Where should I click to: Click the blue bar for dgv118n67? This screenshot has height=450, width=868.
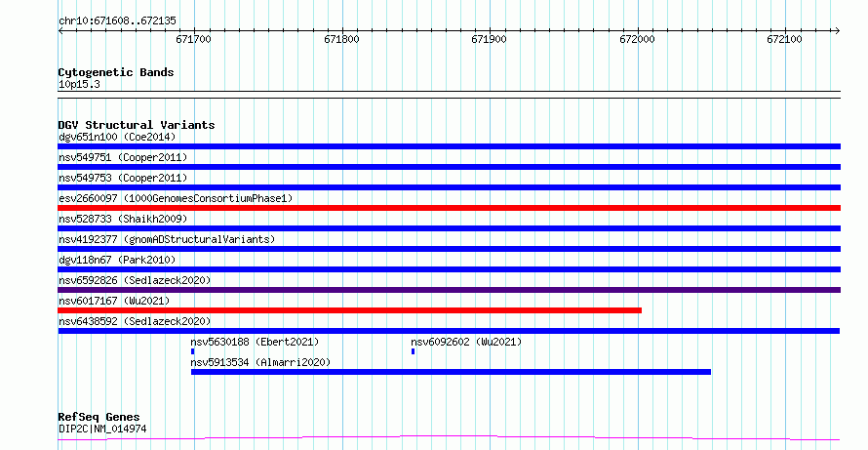click(449, 269)
